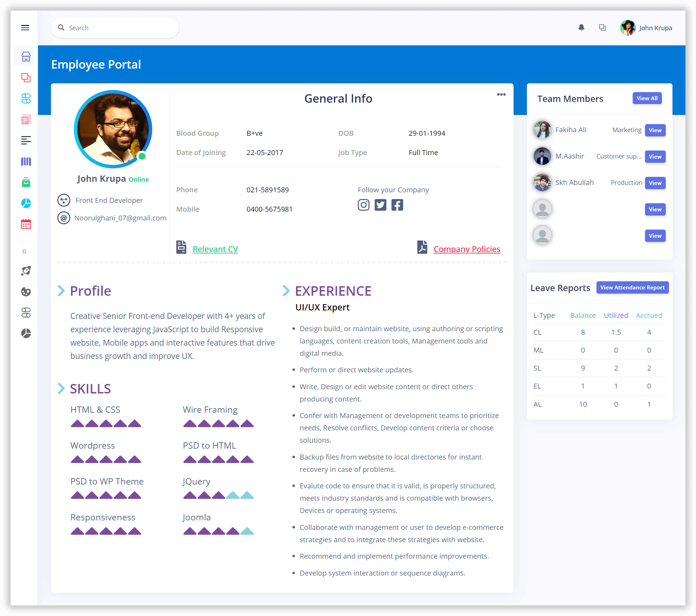This screenshot has width=696, height=616.
Task: Open the pink document sidebar icon
Action: coord(26,120)
